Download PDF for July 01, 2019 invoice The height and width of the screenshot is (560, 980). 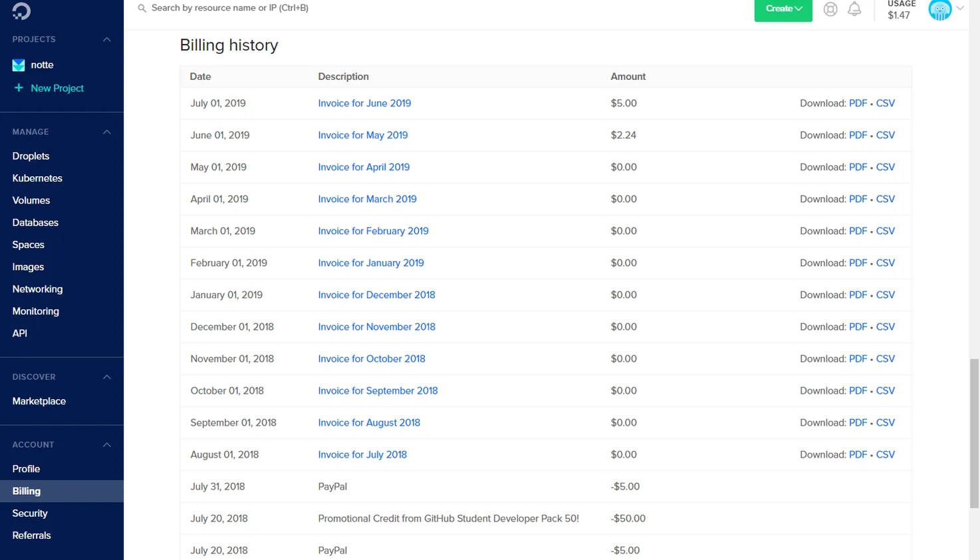(x=858, y=103)
